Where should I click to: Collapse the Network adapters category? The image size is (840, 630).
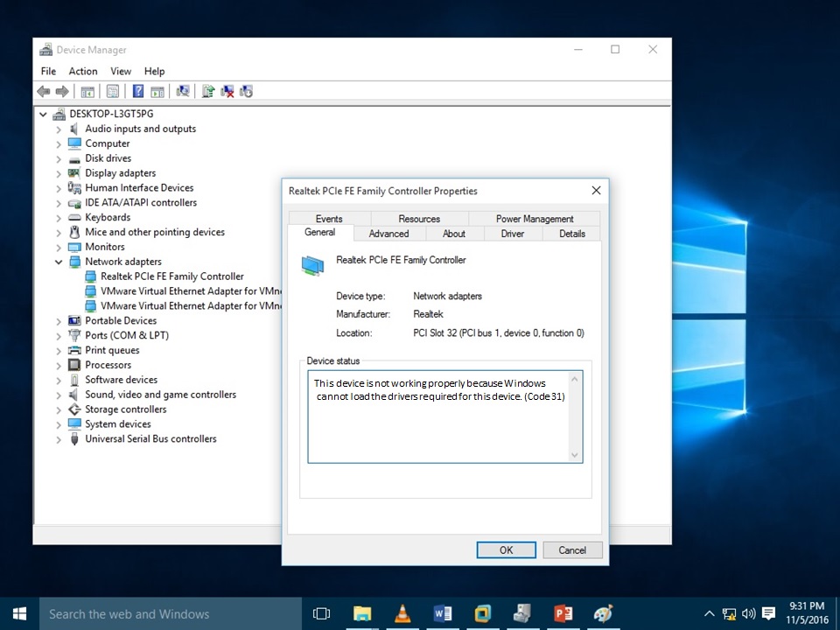[x=58, y=261]
